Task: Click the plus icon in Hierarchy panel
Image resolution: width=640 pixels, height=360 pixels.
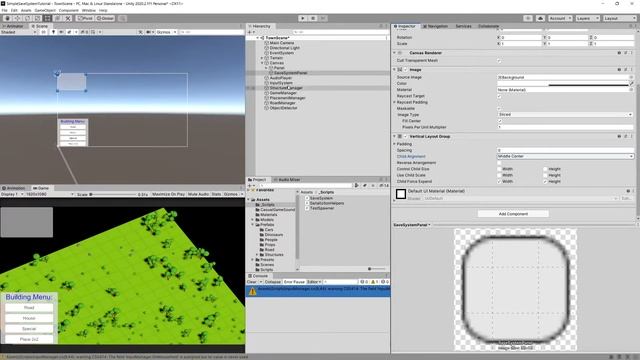Action: [250, 32]
